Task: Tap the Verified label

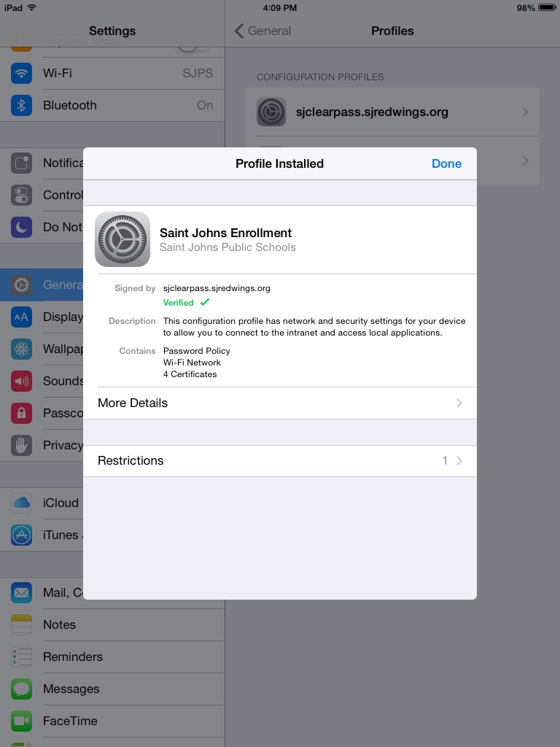Action: [178, 303]
